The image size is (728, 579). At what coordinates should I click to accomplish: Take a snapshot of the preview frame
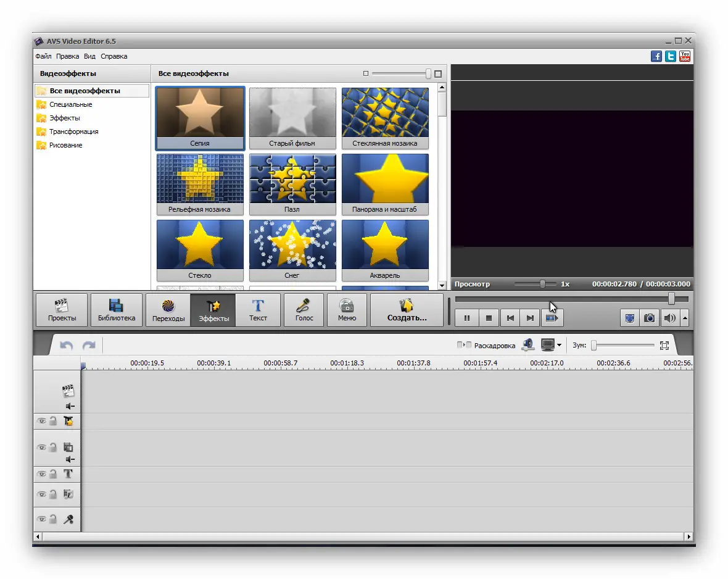pyautogui.click(x=649, y=318)
